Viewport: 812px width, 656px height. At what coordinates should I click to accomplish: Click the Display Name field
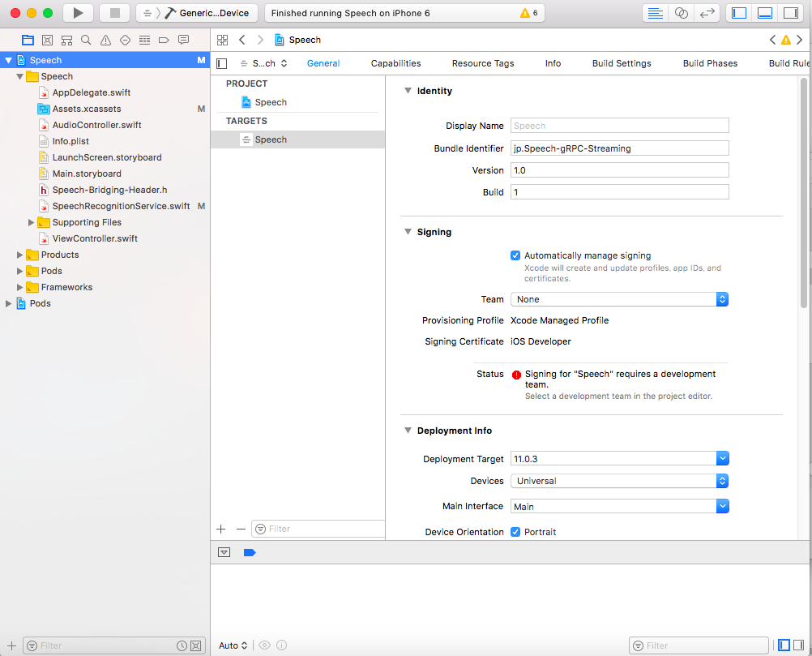(619, 126)
